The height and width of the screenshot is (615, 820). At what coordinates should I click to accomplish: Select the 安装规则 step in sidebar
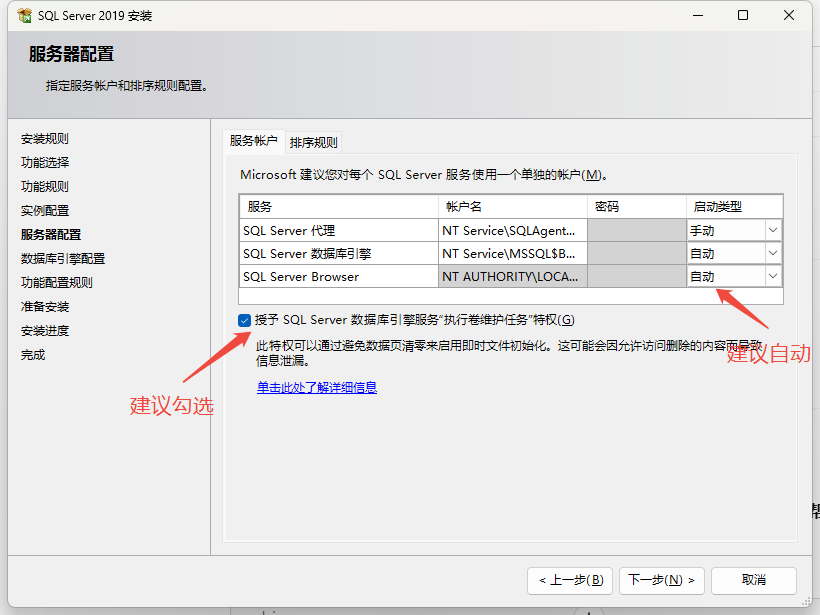tap(45, 139)
